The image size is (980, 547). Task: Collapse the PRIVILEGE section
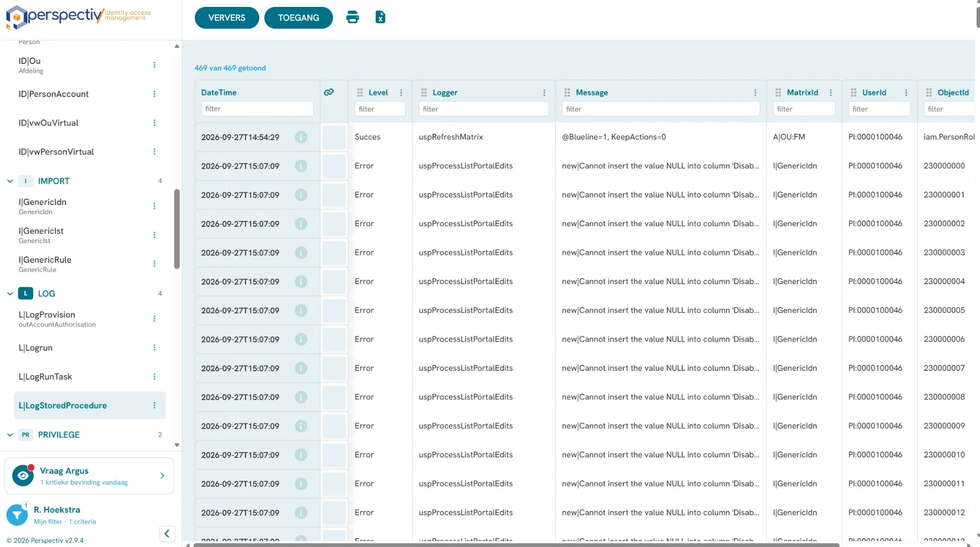point(10,435)
